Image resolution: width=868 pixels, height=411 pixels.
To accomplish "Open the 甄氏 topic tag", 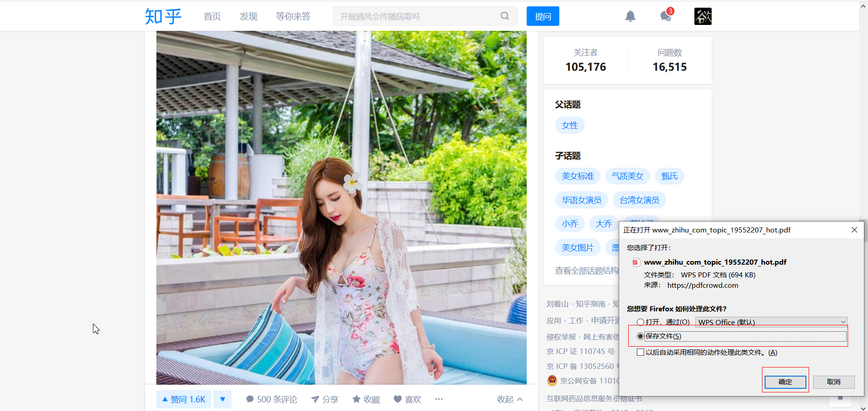I will point(669,176).
